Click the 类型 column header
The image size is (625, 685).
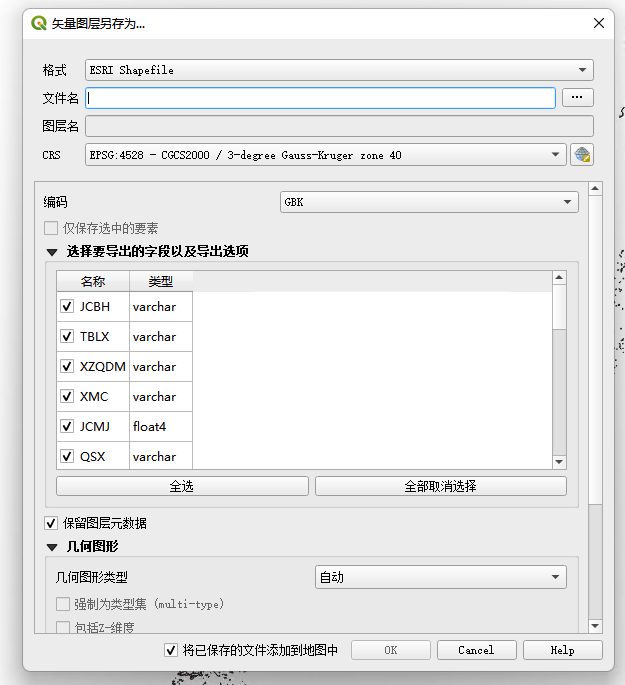pos(161,281)
